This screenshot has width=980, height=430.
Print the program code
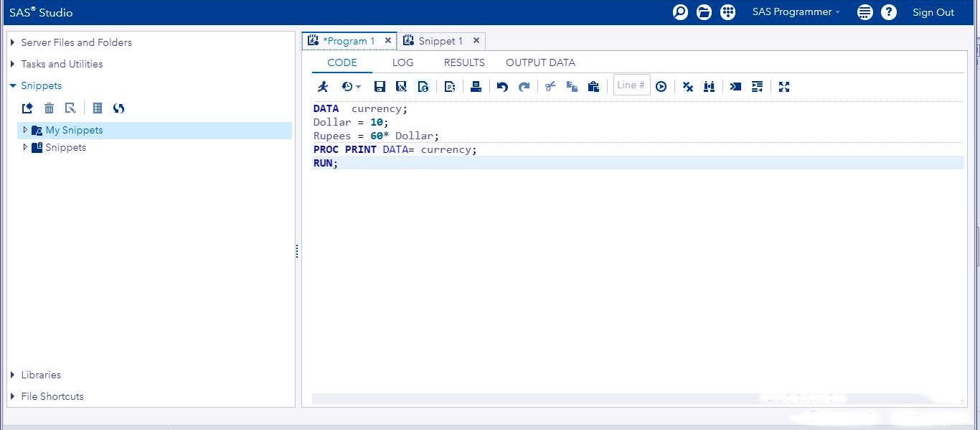(x=476, y=87)
